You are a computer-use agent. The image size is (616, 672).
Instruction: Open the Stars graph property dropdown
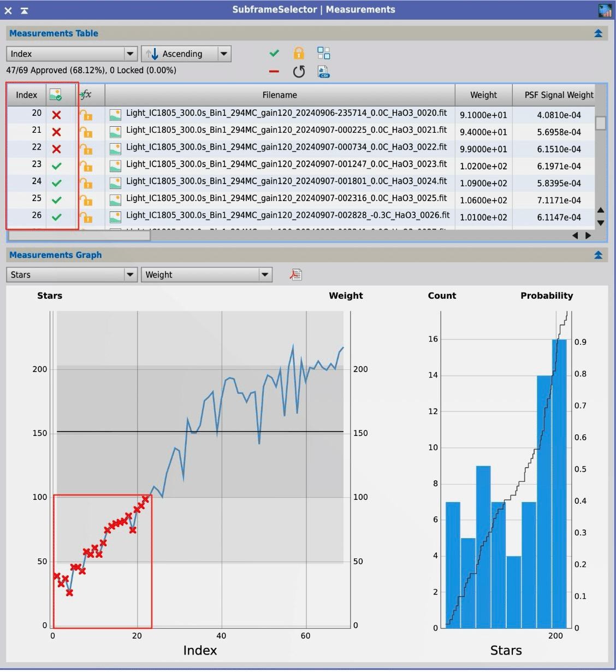point(72,274)
